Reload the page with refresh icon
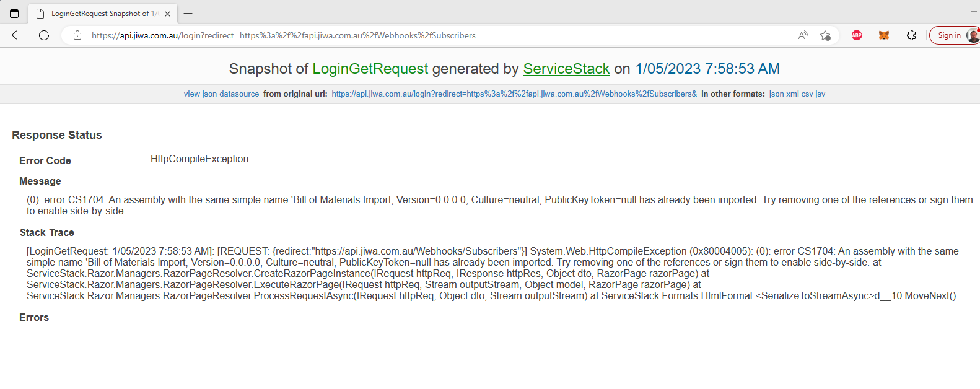 [44, 35]
